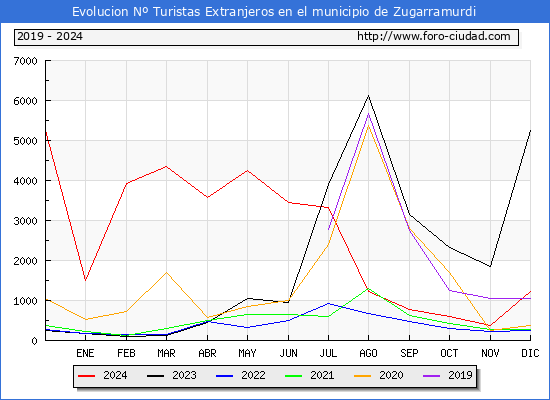Click the JUN month axis label

coord(288,353)
